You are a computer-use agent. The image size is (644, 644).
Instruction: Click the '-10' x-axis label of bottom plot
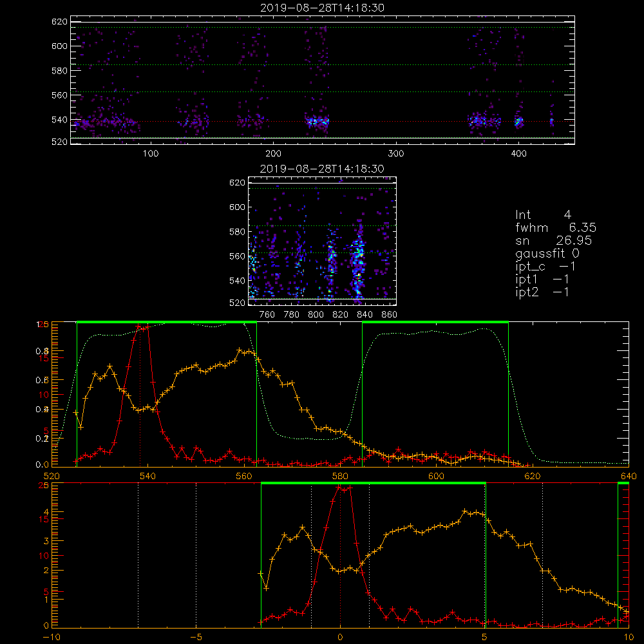[52, 637]
